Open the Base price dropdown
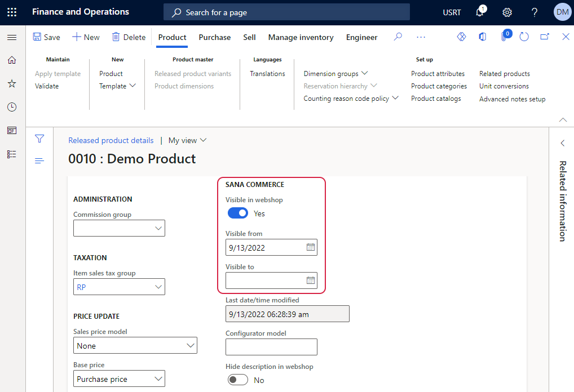The height and width of the screenshot is (392, 574). pos(158,378)
